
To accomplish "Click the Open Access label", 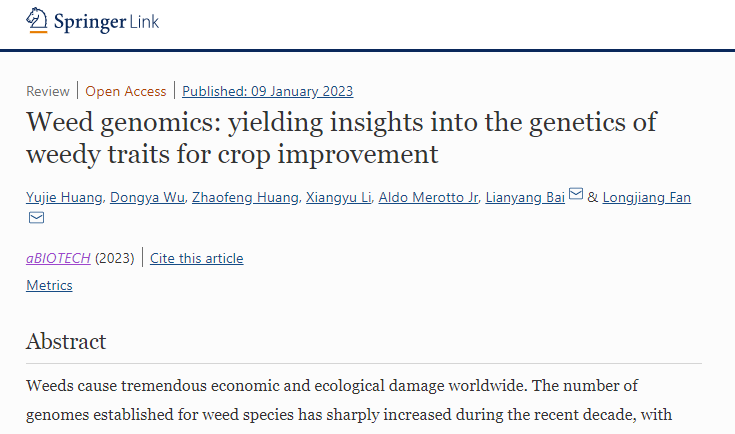I will coord(126,91).
